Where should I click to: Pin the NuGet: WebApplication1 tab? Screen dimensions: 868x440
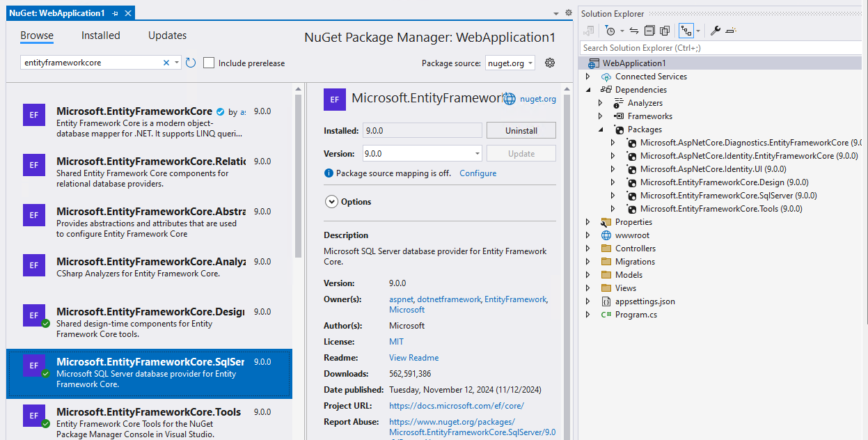coord(115,13)
